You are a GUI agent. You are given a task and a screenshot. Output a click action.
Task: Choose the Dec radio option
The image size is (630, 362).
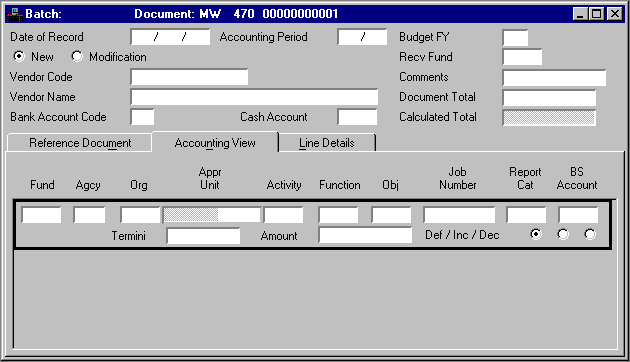click(590, 234)
